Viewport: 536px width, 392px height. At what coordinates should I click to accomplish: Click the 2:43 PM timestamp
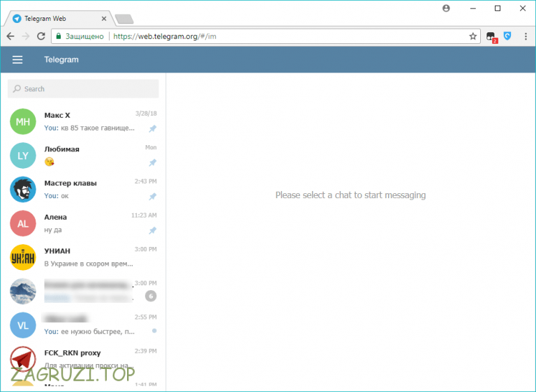146,181
